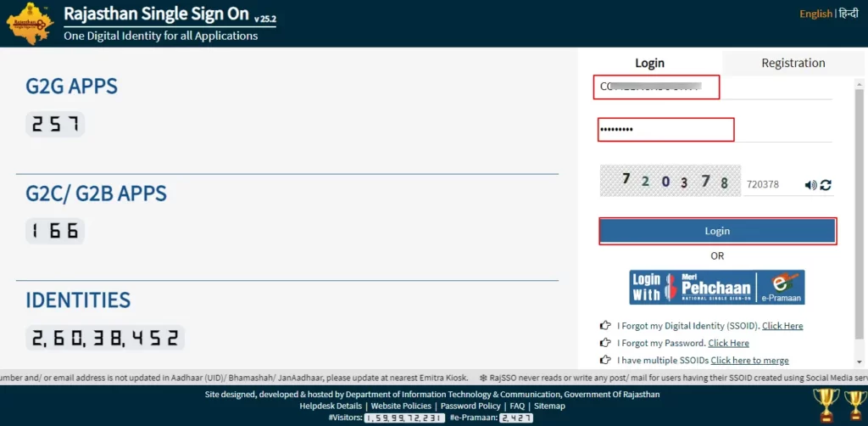The width and height of the screenshot is (868, 426).
Task: Click Here to recover forgotten SSOID
Action: coord(782,326)
